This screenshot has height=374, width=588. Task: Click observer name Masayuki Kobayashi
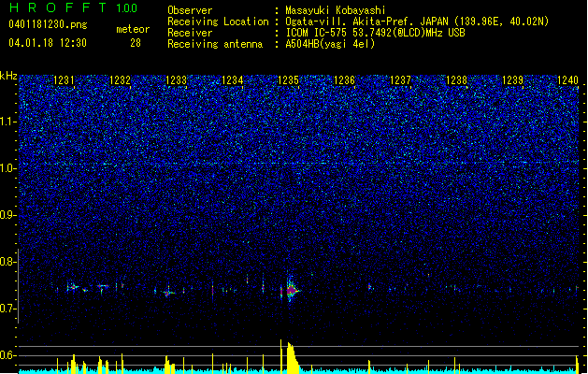[x=336, y=10]
